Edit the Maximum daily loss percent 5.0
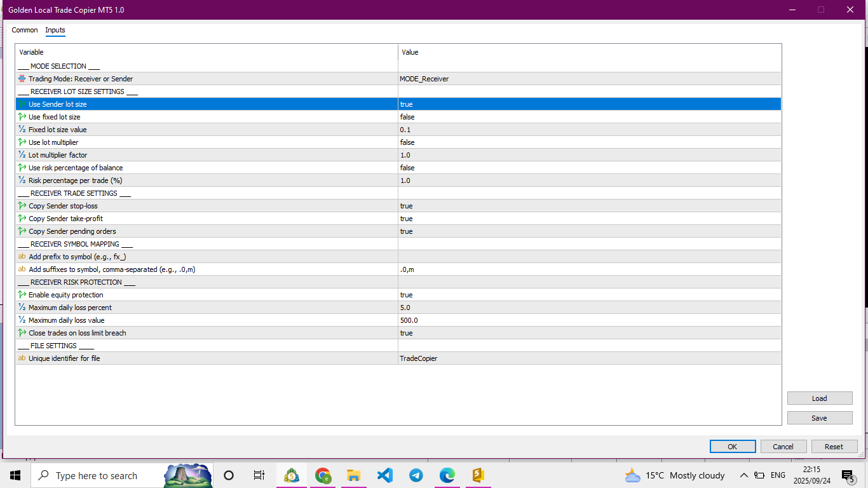Screen dimensions: 868x488 pyautogui.click(x=590, y=308)
